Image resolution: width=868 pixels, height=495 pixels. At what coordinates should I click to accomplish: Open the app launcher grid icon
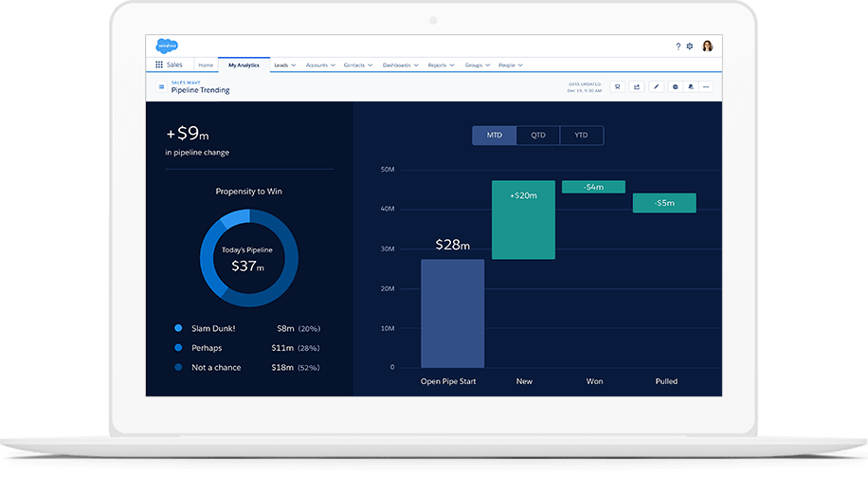[158, 65]
